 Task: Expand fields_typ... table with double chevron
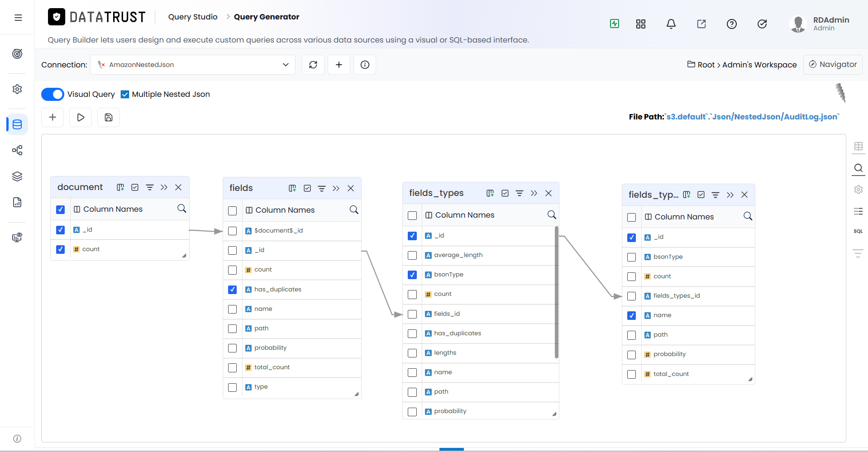(x=730, y=195)
